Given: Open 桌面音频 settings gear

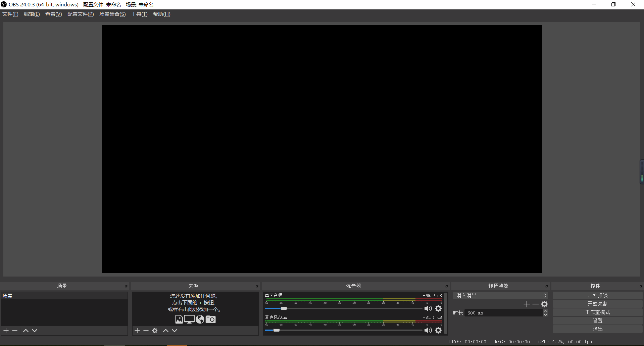Looking at the screenshot, I should (438, 308).
